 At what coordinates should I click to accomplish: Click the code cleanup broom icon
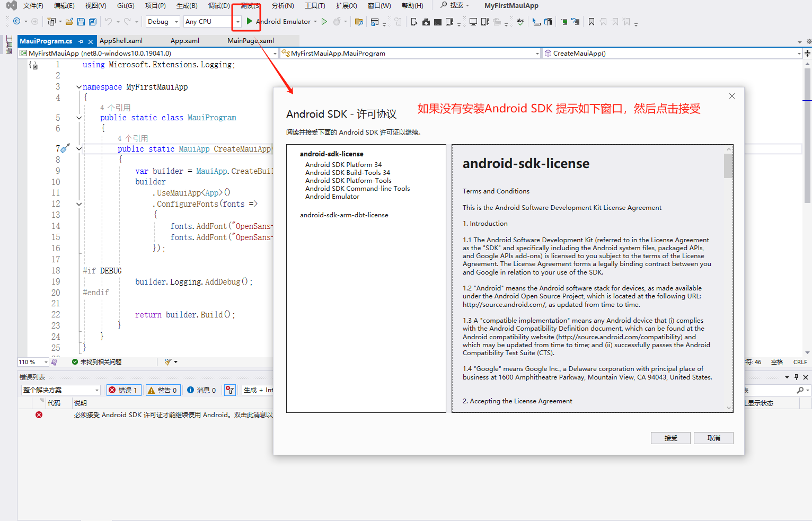pyautogui.click(x=168, y=362)
